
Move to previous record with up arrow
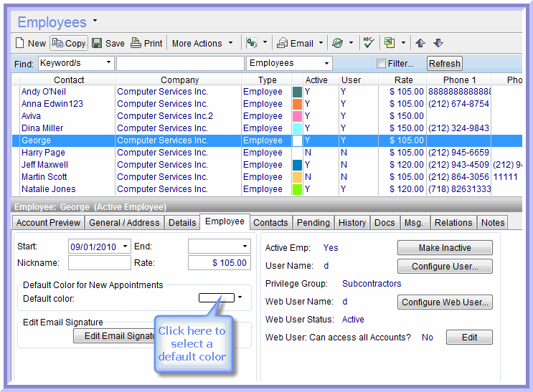pos(421,44)
